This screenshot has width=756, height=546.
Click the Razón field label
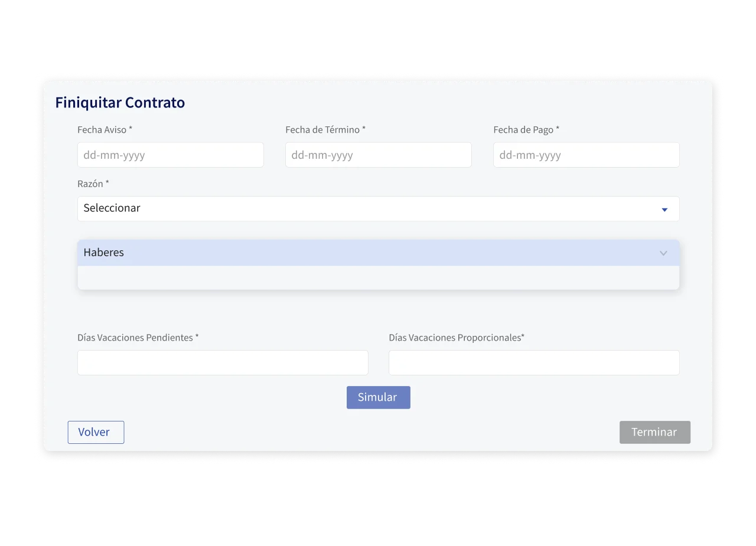[x=93, y=184]
